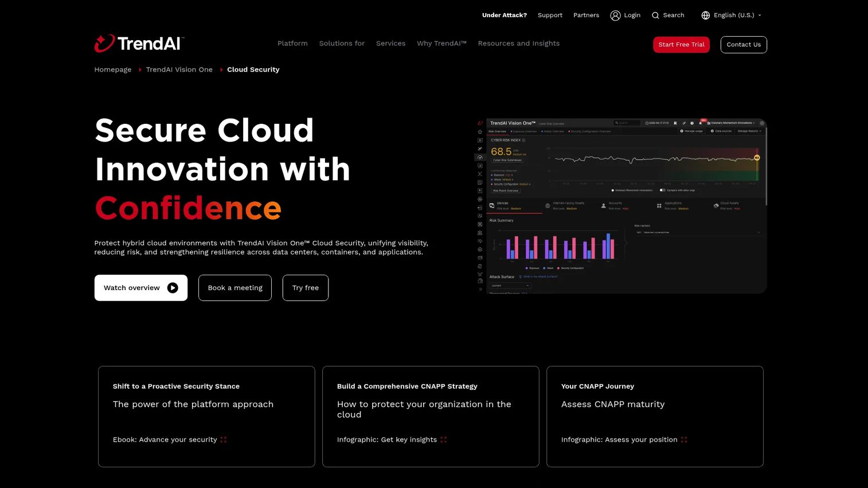Expand the Solutions for menu
Image resolution: width=868 pixels, height=488 pixels.
click(x=342, y=44)
